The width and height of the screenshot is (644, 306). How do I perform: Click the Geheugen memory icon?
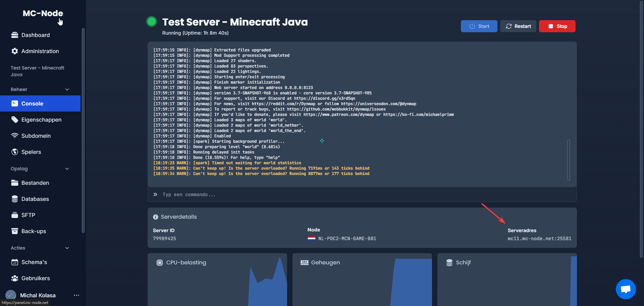pyautogui.click(x=305, y=263)
